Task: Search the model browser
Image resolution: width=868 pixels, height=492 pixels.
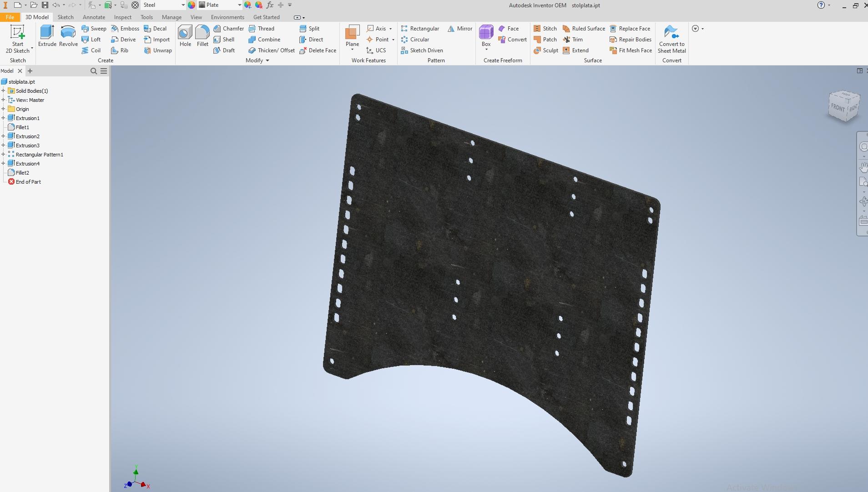Action: pyautogui.click(x=94, y=71)
